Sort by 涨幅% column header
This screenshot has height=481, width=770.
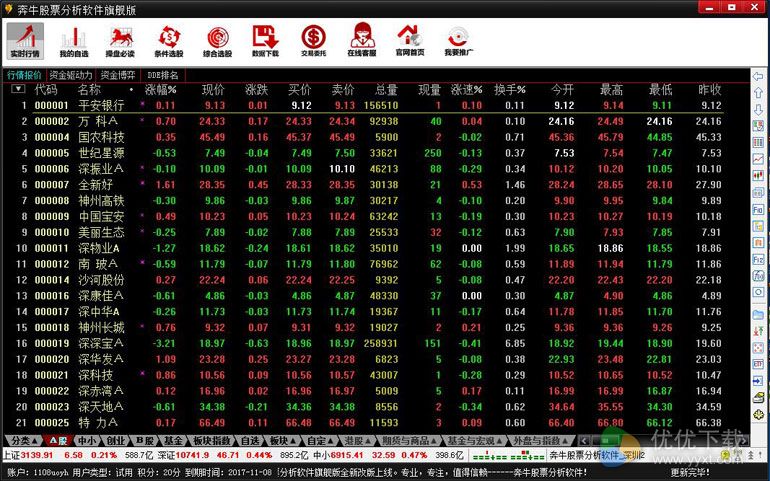click(x=160, y=89)
